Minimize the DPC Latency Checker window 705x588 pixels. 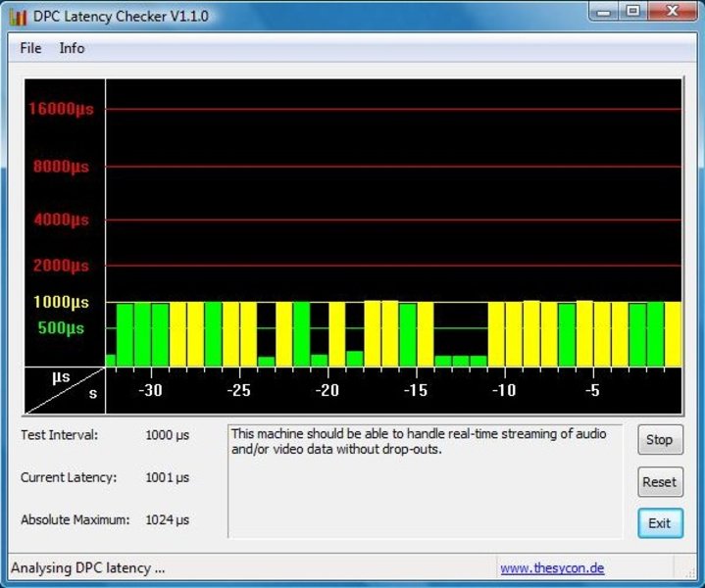pyautogui.click(x=603, y=11)
